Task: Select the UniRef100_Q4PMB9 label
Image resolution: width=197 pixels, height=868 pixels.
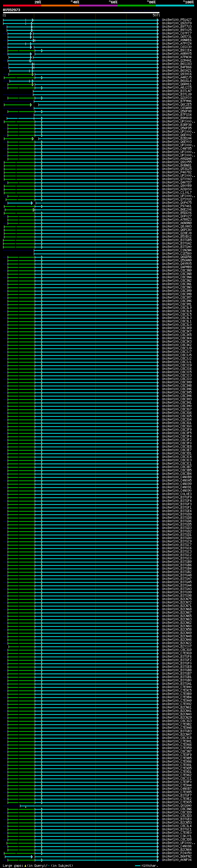Action: 177,267
